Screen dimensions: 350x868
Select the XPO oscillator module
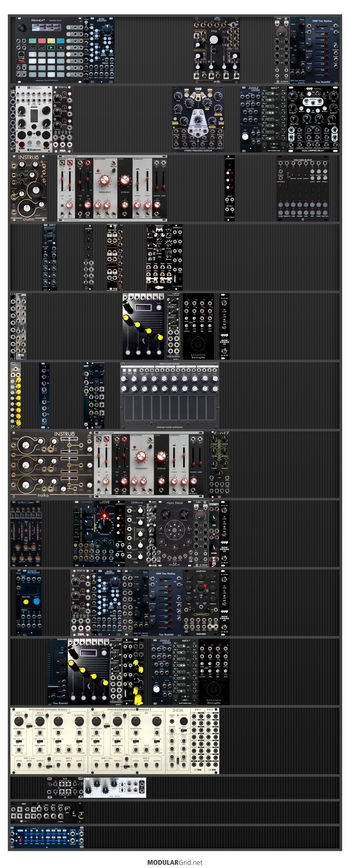click(216, 50)
